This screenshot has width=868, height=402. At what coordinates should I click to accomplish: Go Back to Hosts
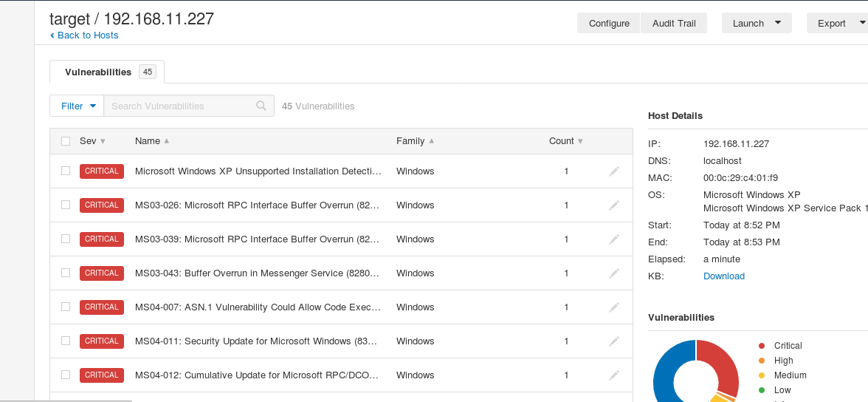[x=84, y=35]
